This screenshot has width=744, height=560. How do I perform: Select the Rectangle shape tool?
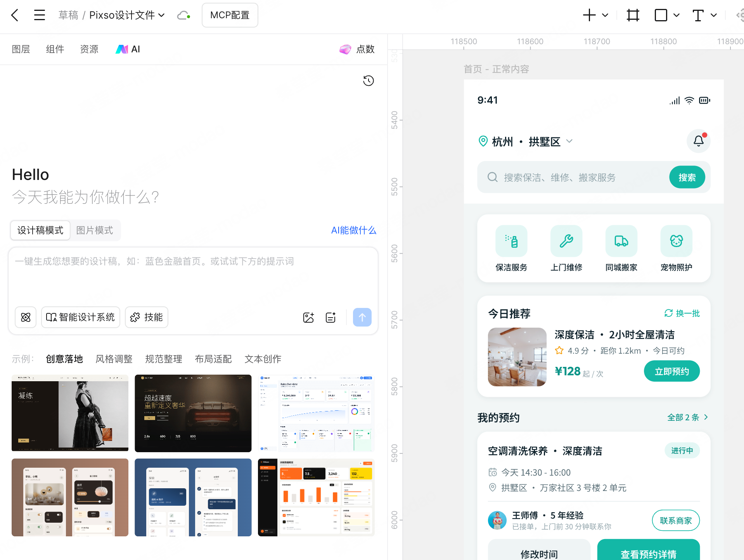(x=661, y=15)
